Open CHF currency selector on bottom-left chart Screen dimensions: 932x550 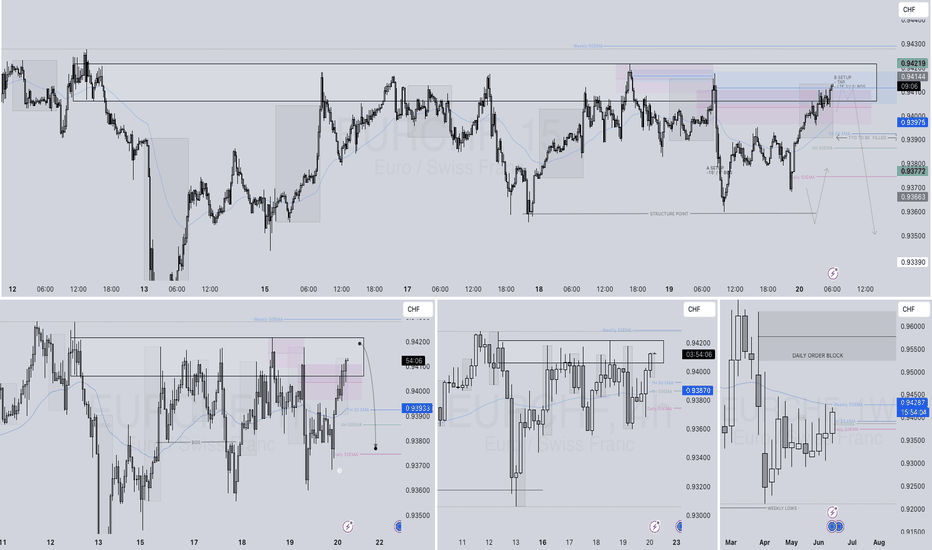[416, 309]
